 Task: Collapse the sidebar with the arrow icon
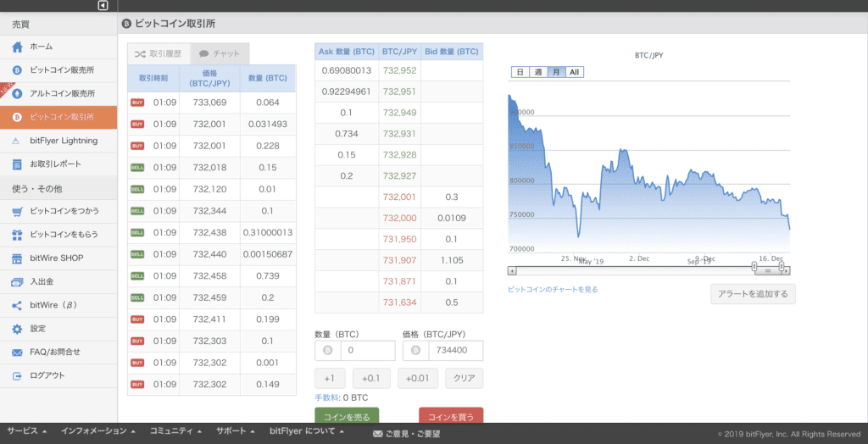(x=103, y=6)
